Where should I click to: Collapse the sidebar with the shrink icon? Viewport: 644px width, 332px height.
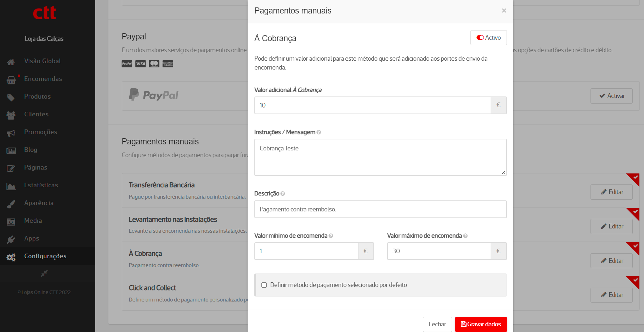tap(44, 273)
